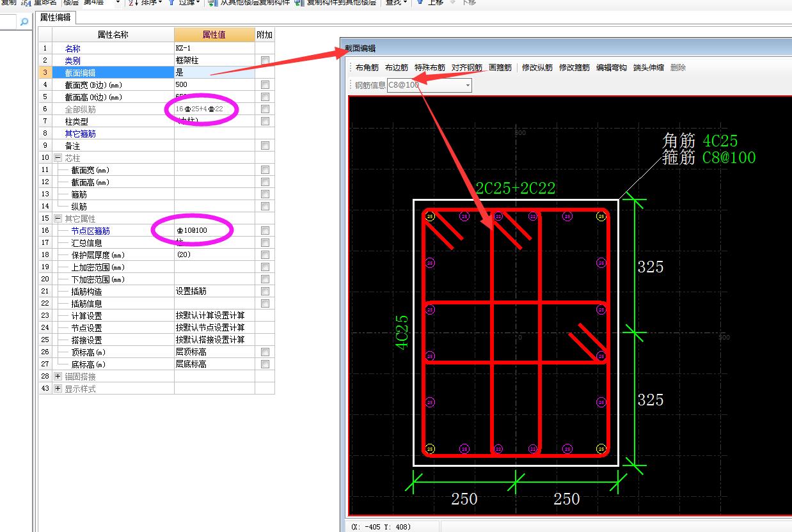Image resolution: width=792 pixels, height=532 pixels.
Task: Click the filter (过滤) funnel icon
Action: point(172,3)
